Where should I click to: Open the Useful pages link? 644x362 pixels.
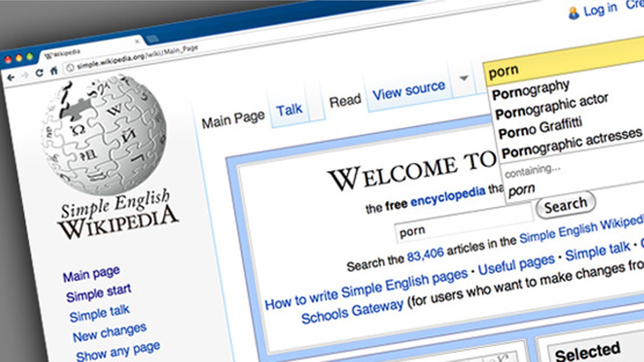516,265
